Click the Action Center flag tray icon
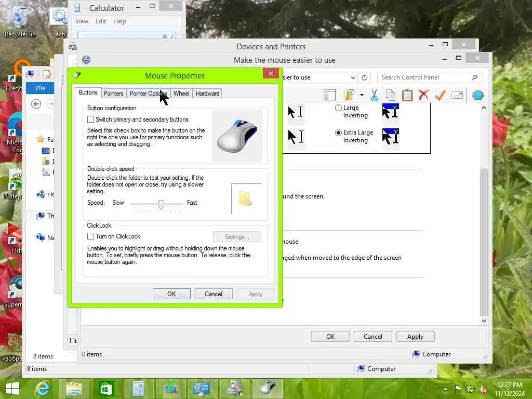 [x=458, y=389]
